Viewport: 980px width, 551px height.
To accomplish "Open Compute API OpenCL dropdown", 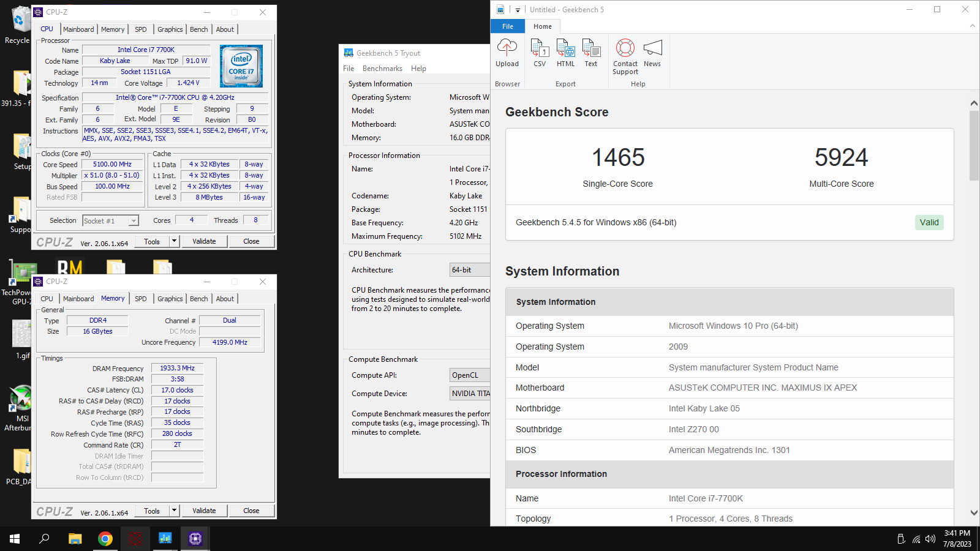I will click(x=470, y=375).
